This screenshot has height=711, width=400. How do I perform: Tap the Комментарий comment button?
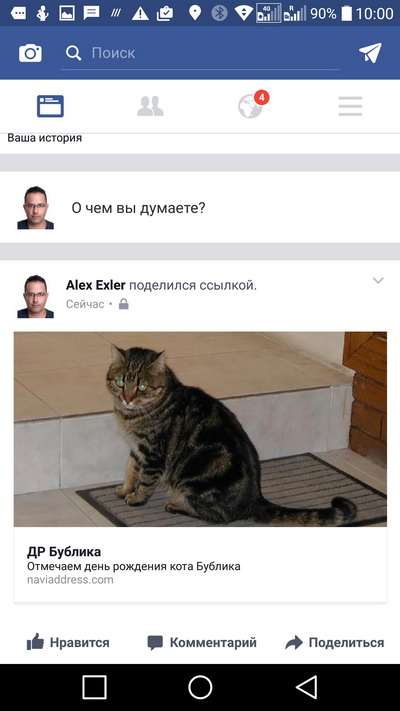coord(202,642)
